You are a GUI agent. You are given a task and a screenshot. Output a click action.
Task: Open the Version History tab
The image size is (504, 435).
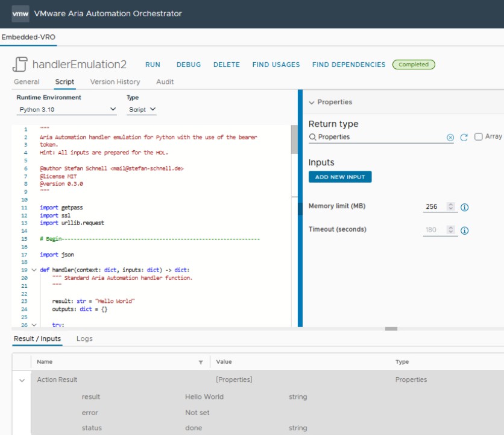coord(115,81)
